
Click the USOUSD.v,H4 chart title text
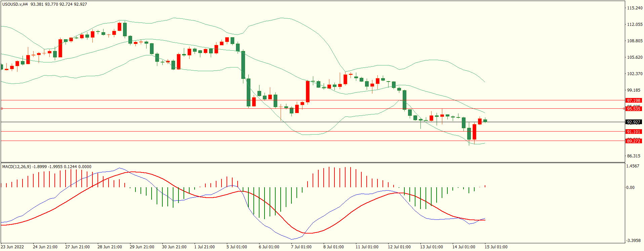click(15, 4)
